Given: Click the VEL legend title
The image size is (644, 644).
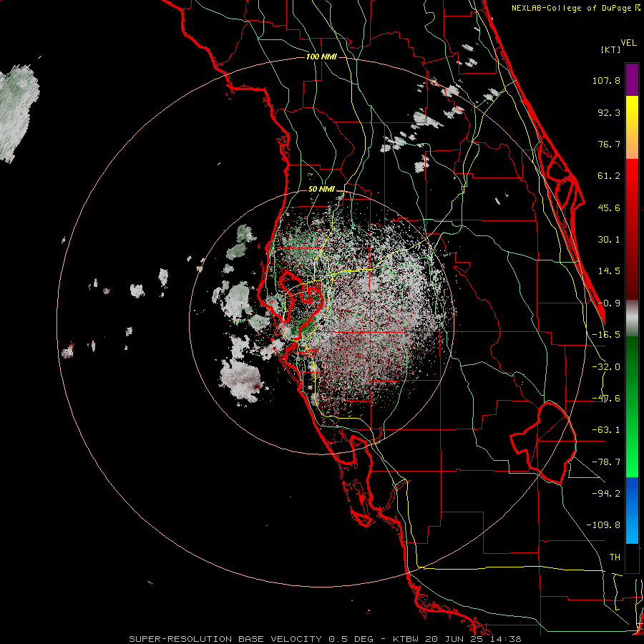Looking at the screenshot, I should pos(629,43).
